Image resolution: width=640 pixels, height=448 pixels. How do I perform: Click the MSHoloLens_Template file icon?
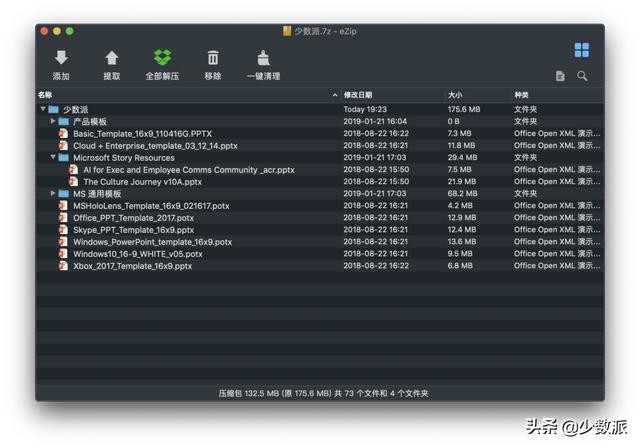coord(63,206)
